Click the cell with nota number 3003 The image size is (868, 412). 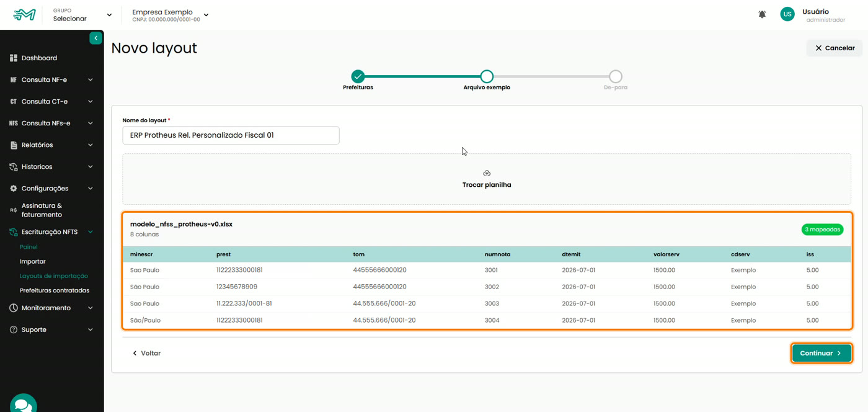[491, 303]
